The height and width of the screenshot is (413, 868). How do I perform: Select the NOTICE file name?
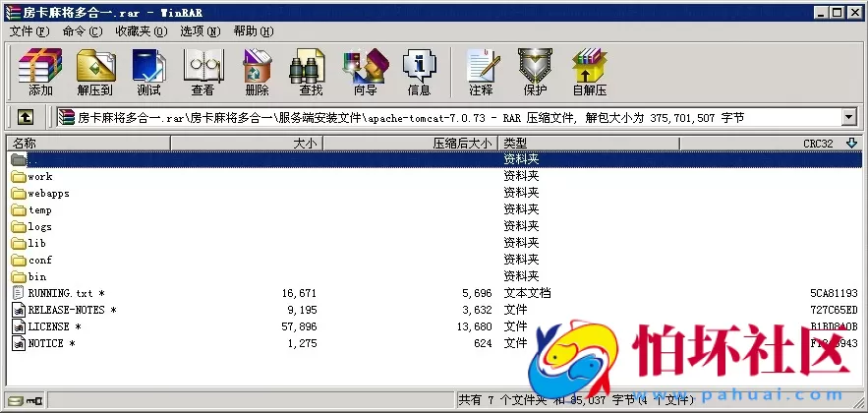click(x=51, y=343)
